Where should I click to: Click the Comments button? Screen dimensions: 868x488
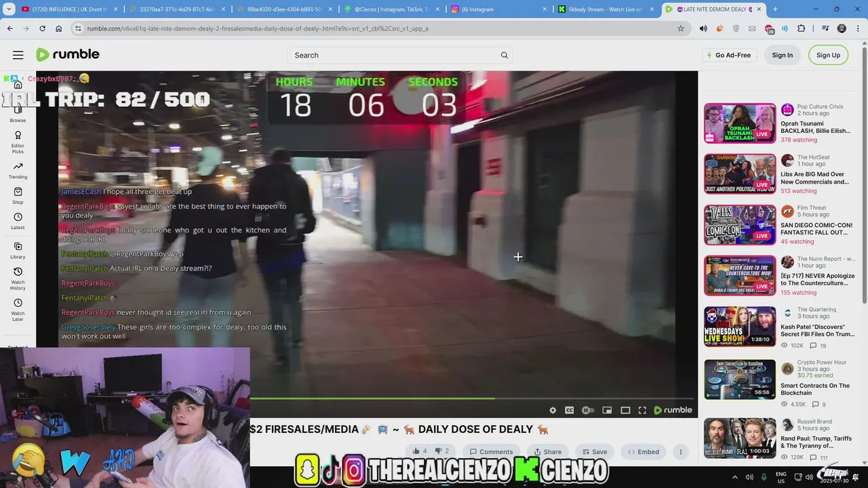tap(492, 452)
